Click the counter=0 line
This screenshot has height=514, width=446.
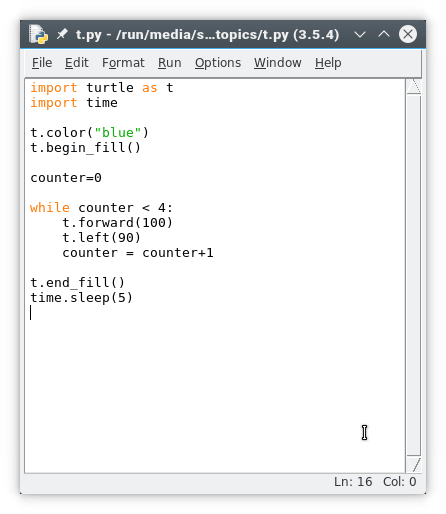pyautogui.click(x=66, y=178)
